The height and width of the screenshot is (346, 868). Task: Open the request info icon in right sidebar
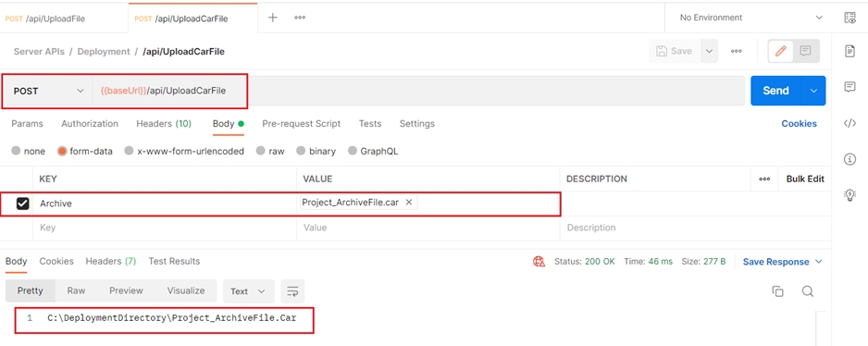point(849,159)
